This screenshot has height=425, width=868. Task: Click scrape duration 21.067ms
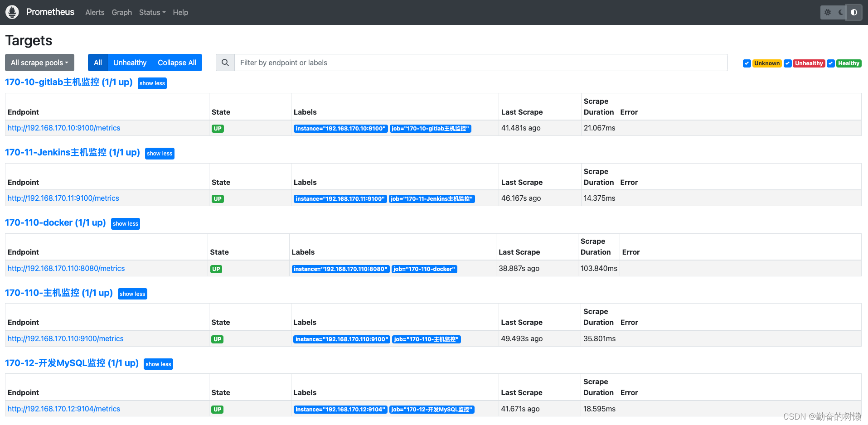click(600, 128)
